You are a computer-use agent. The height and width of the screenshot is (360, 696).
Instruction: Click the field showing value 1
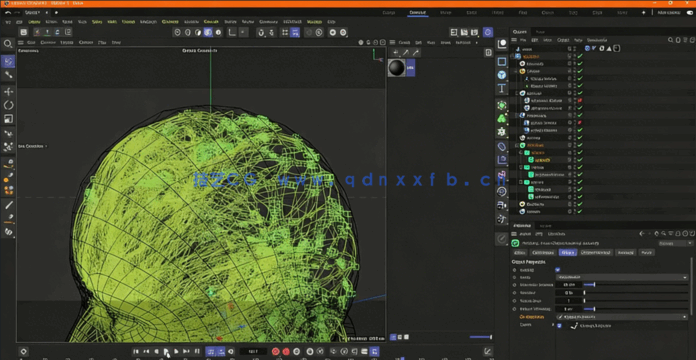click(x=569, y=301)
